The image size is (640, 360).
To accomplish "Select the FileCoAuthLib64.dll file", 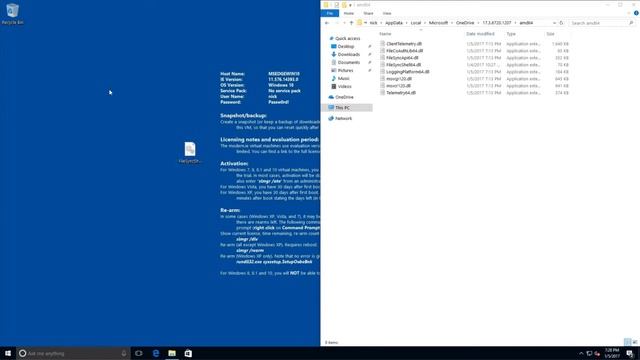I will click(404, 51).
